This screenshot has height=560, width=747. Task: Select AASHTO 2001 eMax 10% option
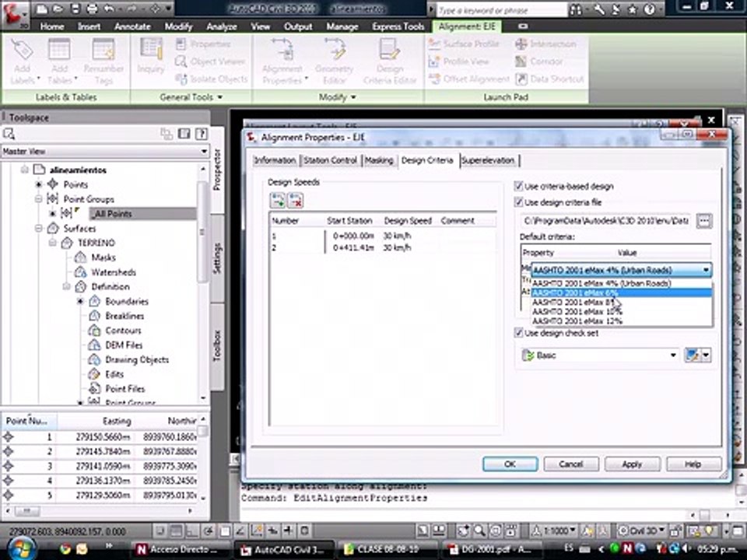(622, 312)
